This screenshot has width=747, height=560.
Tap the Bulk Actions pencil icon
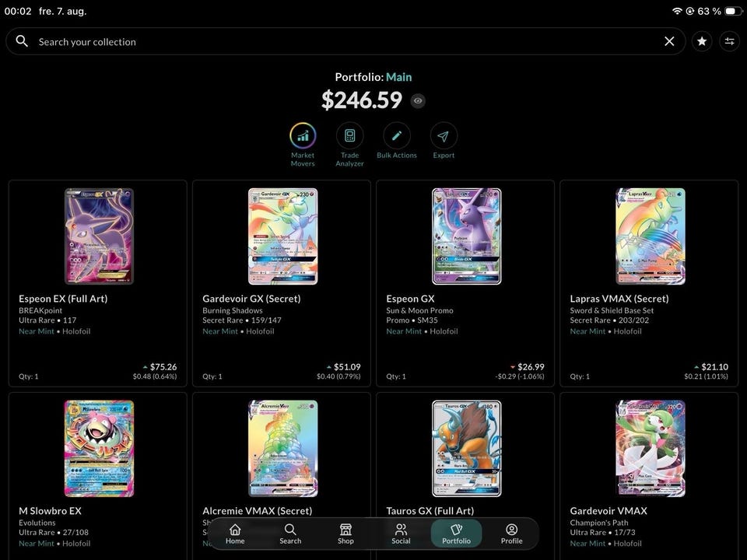[x=396, y=136]
